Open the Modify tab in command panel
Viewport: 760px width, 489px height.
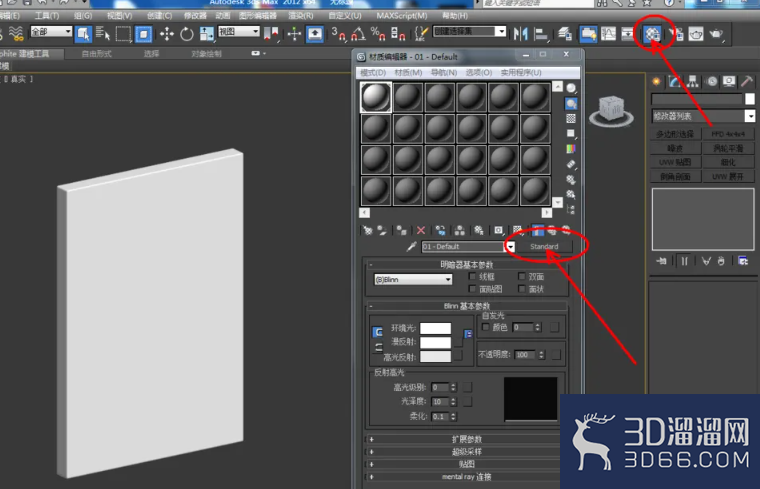pyautogui.click(x=674, y=81)
